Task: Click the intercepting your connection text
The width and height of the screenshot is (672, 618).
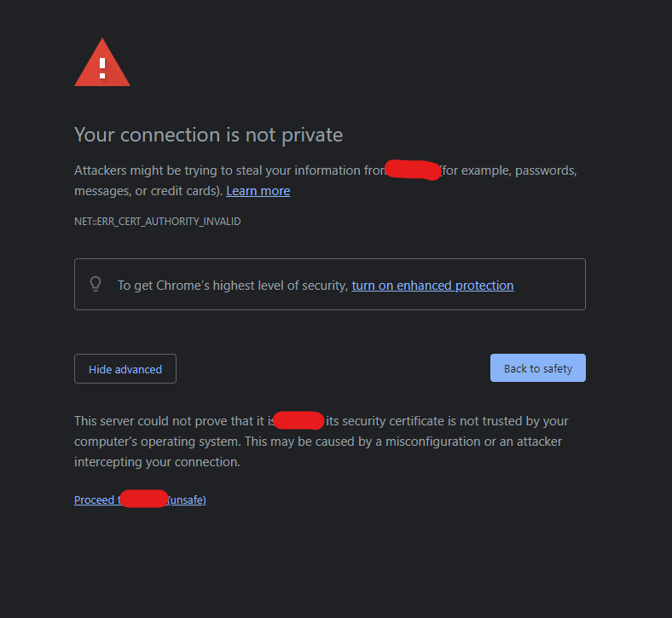Action: (157, 462)
